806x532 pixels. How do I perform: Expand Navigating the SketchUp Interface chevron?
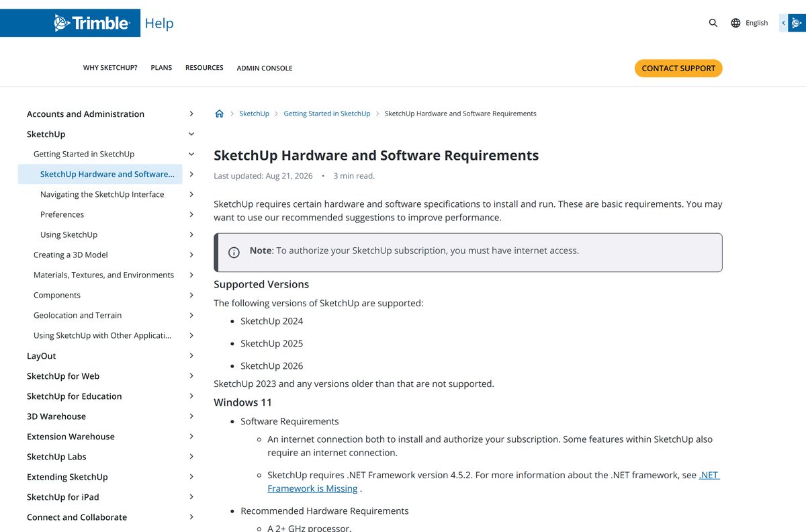point(191,194)
